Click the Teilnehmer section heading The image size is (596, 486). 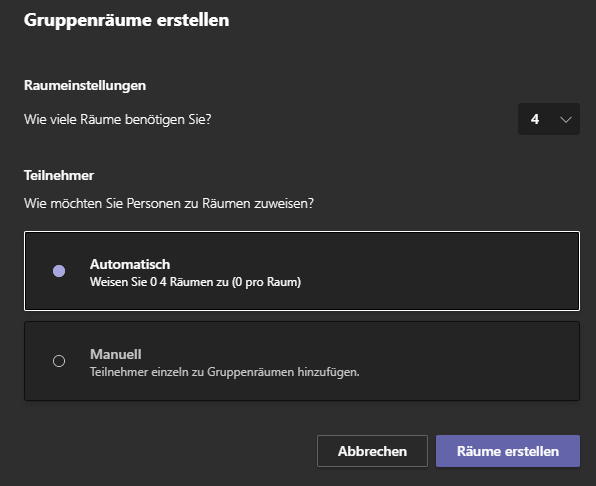59,176
